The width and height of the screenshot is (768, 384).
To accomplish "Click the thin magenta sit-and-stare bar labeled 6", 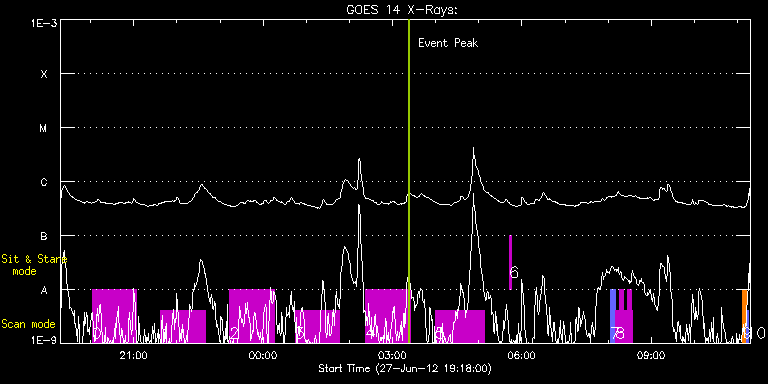I will coord(510,263).
